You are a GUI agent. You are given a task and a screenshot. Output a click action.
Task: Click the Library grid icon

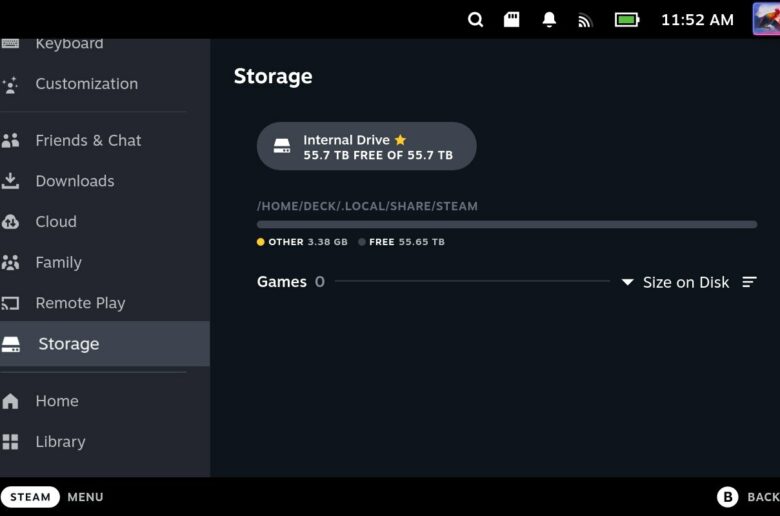(x=10, y=442)
